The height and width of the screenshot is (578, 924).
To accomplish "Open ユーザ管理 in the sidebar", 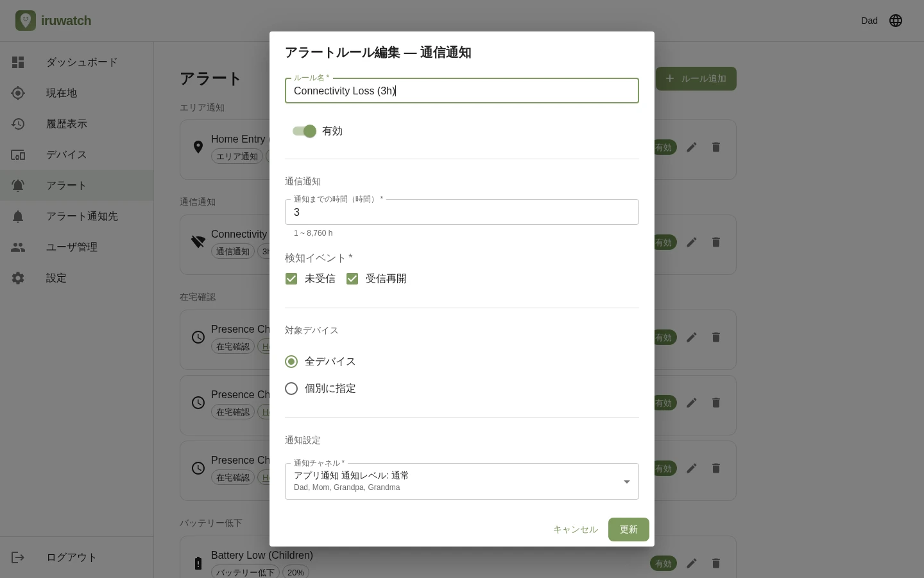I will click(77, 247).
